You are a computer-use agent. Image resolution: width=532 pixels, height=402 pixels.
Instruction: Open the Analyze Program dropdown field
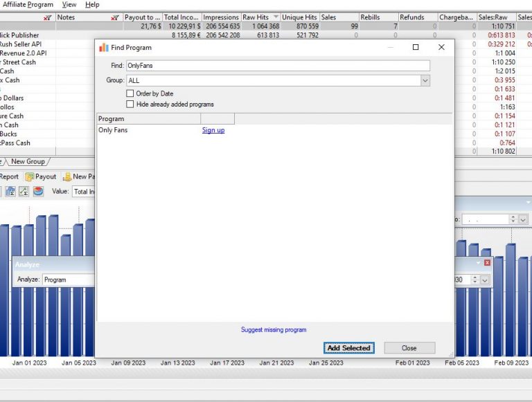pyautogui.click(x=68, y=280)
